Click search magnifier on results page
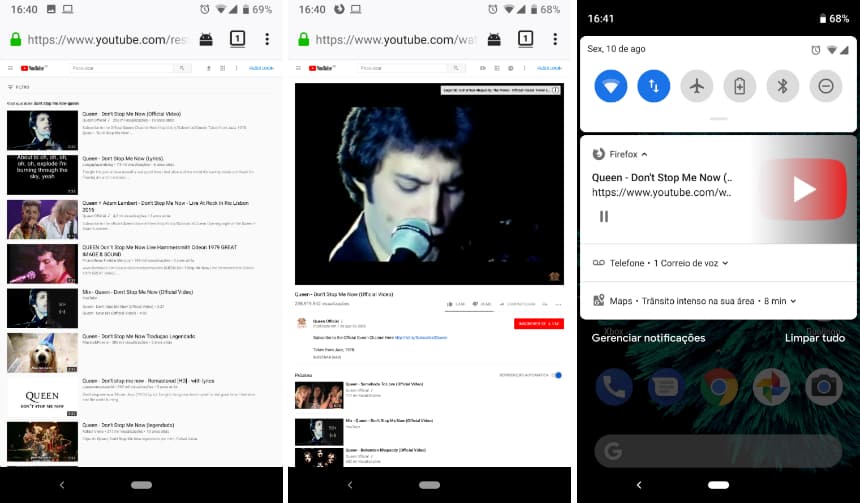This screenshot has height=503, width=860. click(182, 68)
